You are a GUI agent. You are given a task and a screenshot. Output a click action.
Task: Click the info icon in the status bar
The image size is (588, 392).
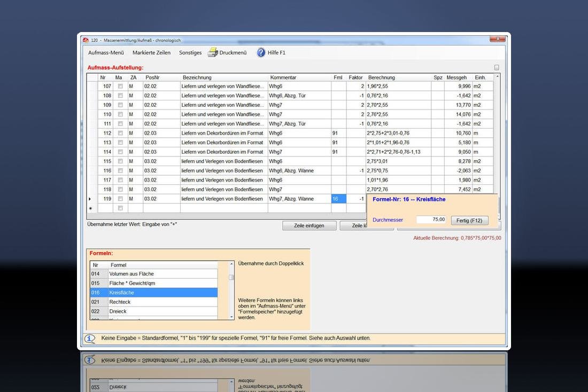(x=90, y=339)
